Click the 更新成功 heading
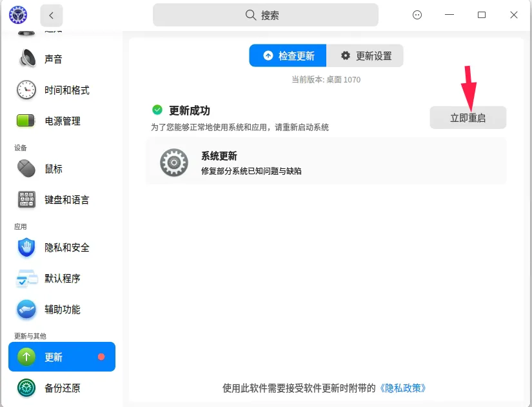532x407 pixels. 190,111
